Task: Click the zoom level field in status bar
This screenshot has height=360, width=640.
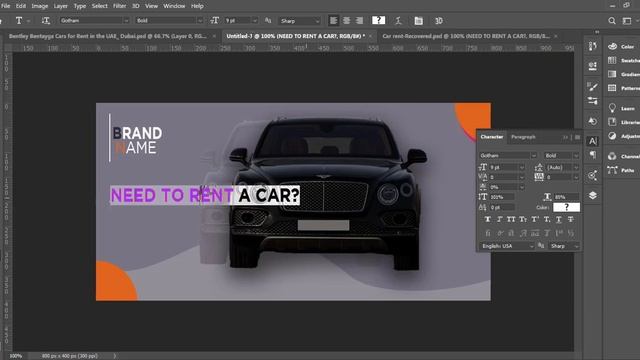Action: coord(16,356)
